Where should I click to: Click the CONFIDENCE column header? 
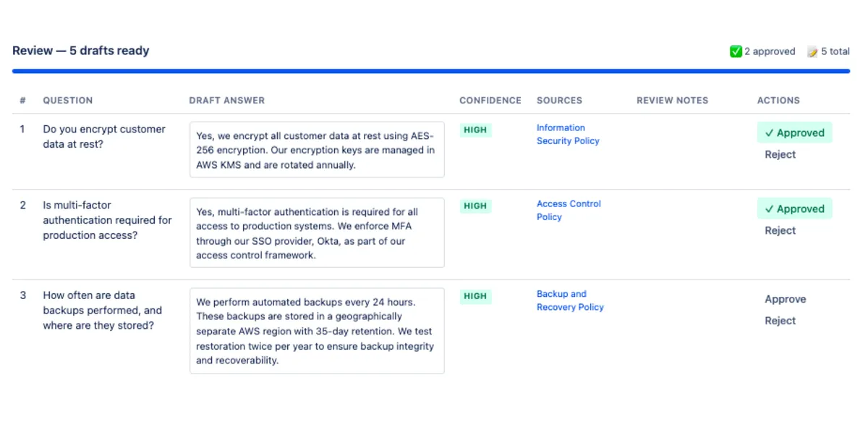[x=490, y=101]
